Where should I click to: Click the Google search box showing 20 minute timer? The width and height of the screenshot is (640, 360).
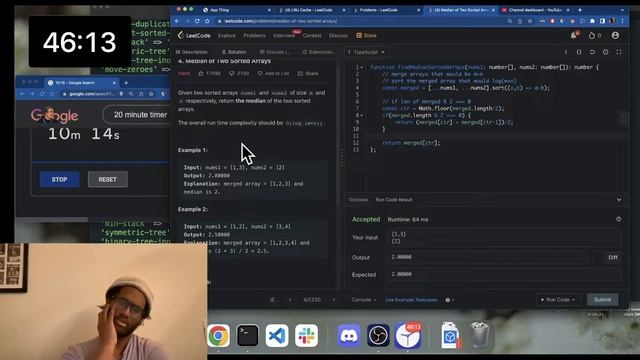point(137,115)
